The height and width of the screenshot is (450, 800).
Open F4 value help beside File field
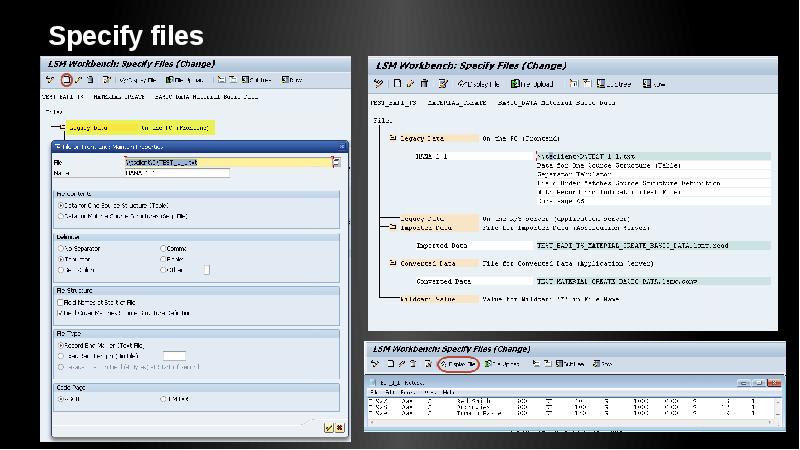(x=336, y=162)
